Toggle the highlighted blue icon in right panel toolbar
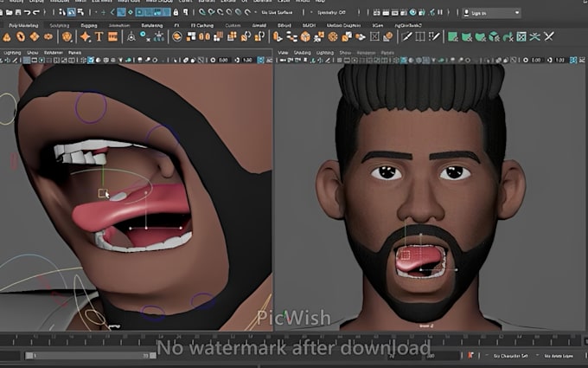 (404, 60)
